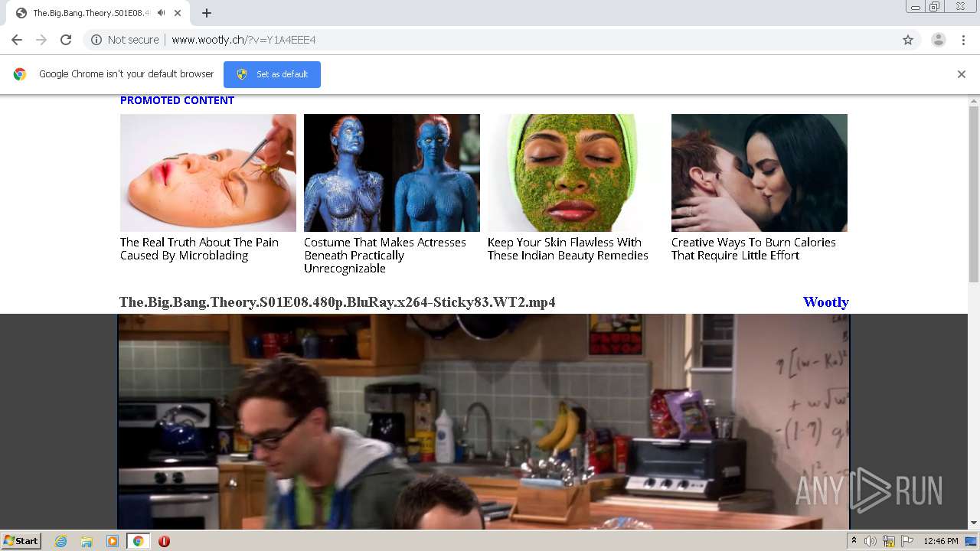This screenshot has width=980, height=551.
Task: Open a new tab with the plus button
Action: (x=207, y=13)
